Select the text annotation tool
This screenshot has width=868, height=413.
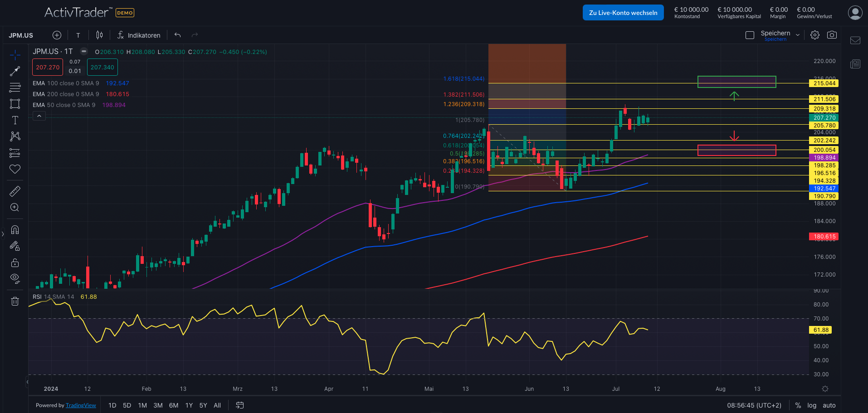[15, 120]
